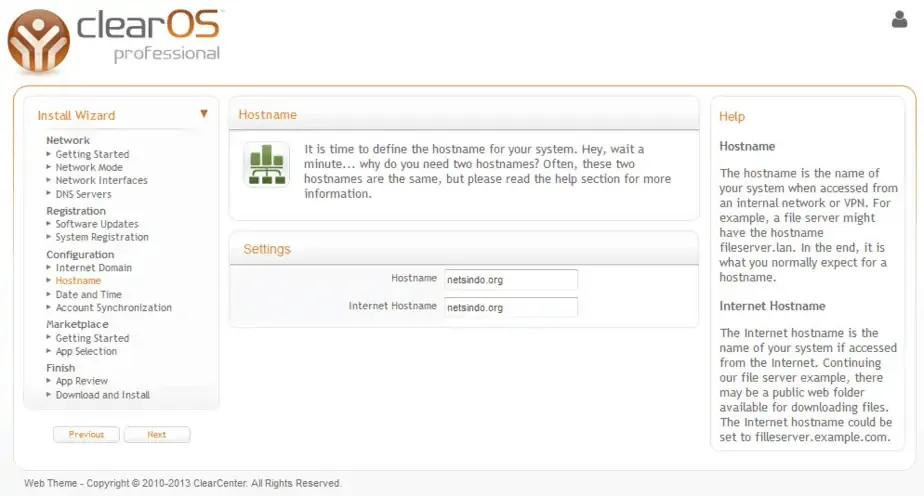Go to Network Mode step
The image size is (924, 496).
(89, 168)
